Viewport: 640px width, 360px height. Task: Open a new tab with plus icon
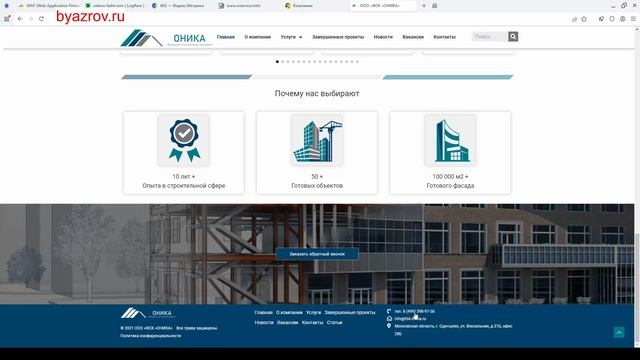[424, 6]
